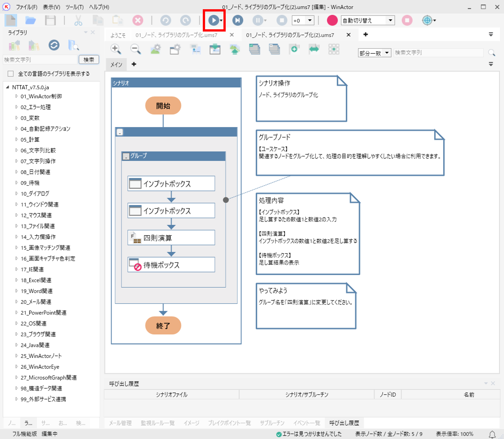Click the green double-arrow swap icon
Screen dimensions: 504x439
tap(314, 49)
